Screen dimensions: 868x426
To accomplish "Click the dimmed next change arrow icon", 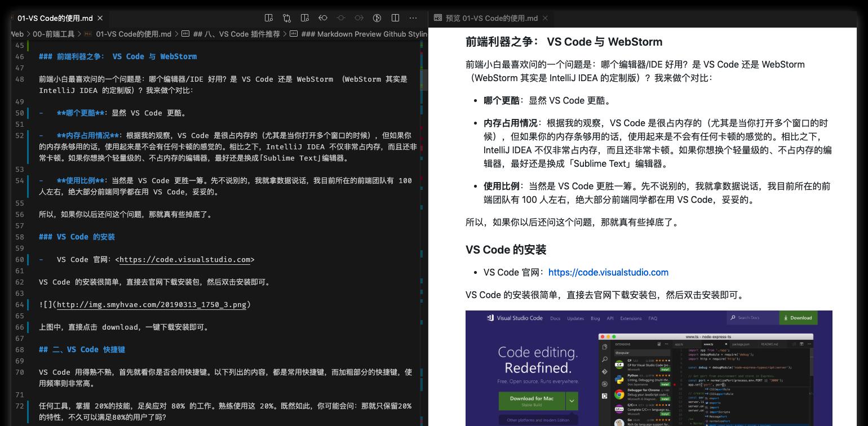I will 359,18.
